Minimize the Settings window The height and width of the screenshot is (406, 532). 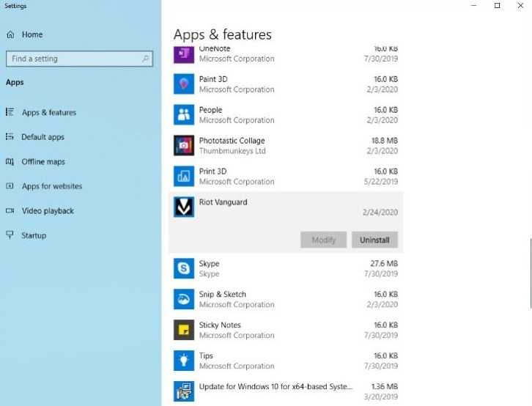[x=474, y=5]
